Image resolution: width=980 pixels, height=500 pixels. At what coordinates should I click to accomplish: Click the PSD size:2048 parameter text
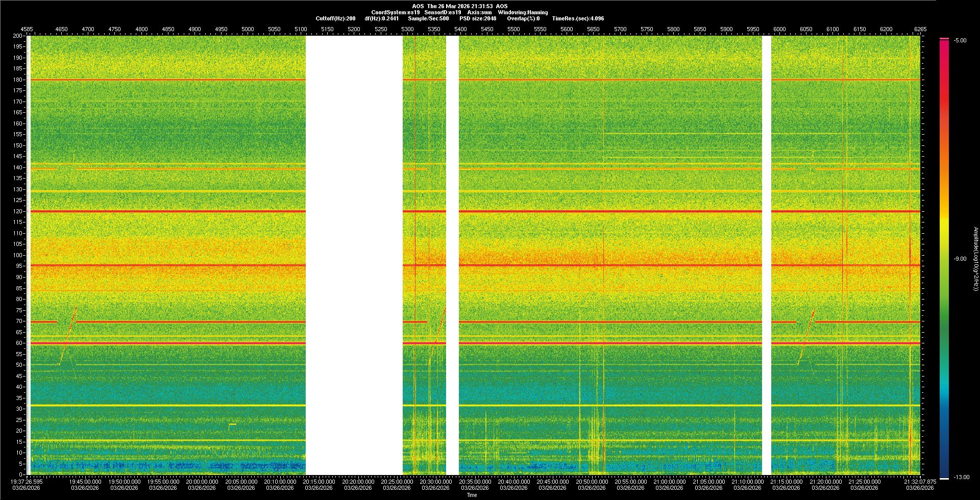(x=477, y=18)
